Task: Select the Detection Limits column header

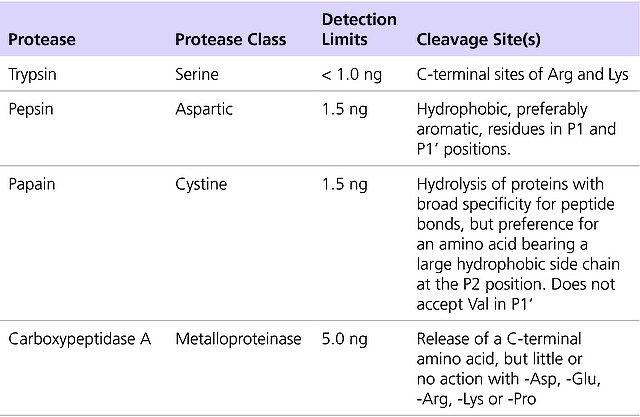Action: pos(359,30)
